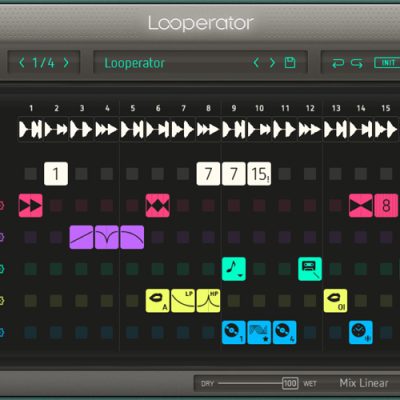The image size is (400, 400).
Task: Click the DRY label of mix slider
Action: [207, 384]
